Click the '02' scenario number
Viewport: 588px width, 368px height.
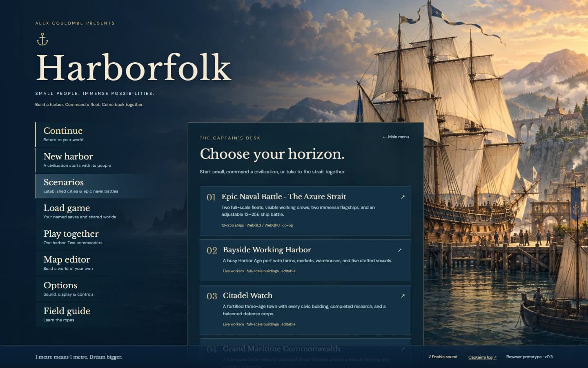(212, 251)
